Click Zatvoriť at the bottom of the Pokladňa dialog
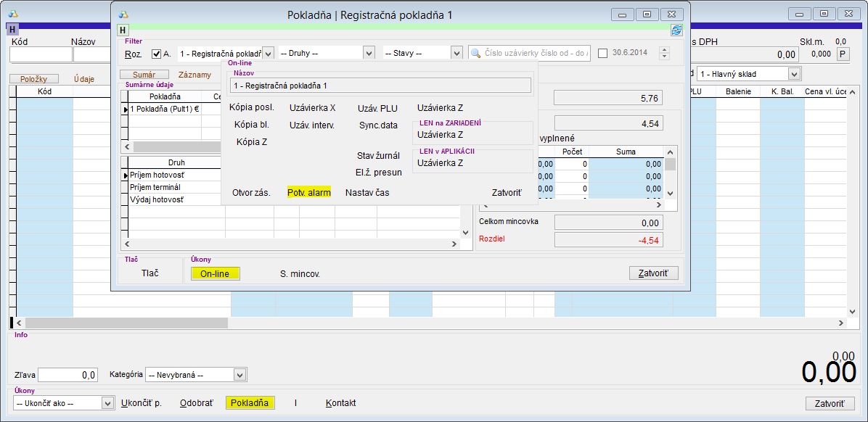Screen dimensions: 868x422 654,273
